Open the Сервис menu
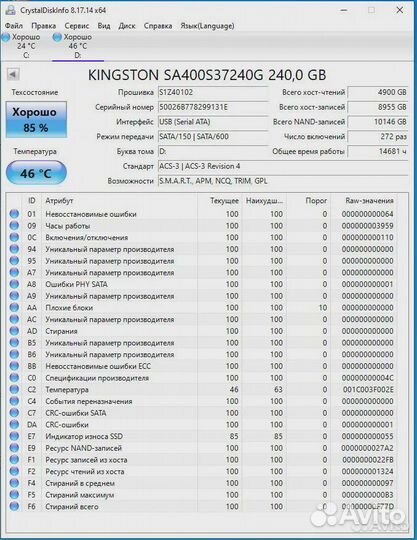 click(76, 26)
